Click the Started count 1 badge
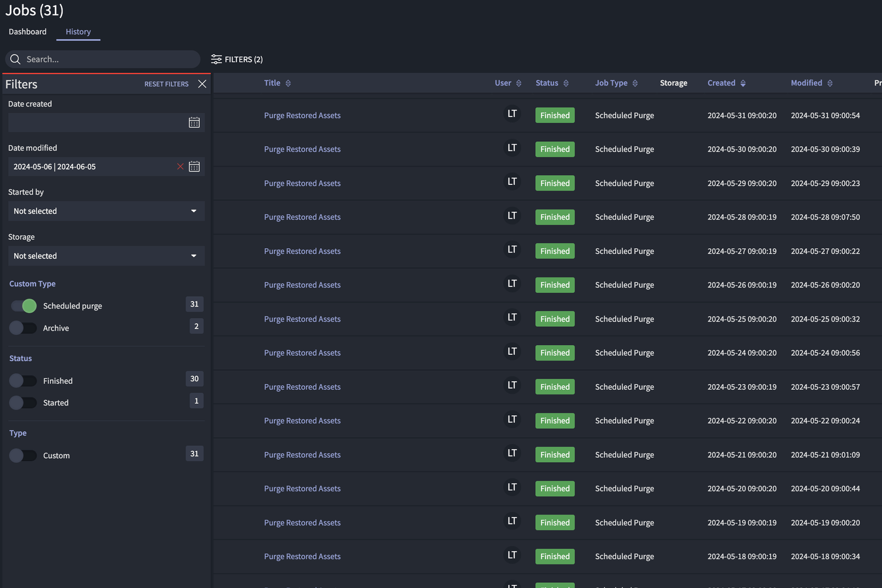The height and width of the screenshot is (588, 882). click(x=196, y=401)
